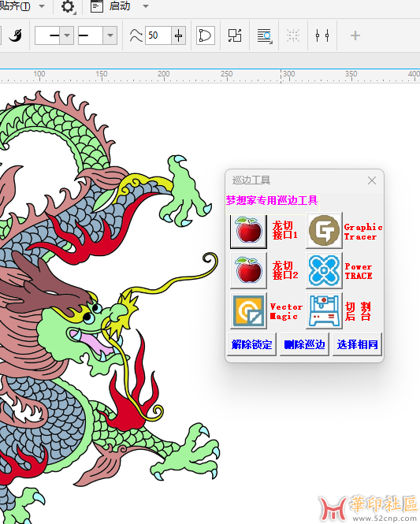
Task: Click the sliders adjustment icon in toolbar
Action: tap(322, 35)
